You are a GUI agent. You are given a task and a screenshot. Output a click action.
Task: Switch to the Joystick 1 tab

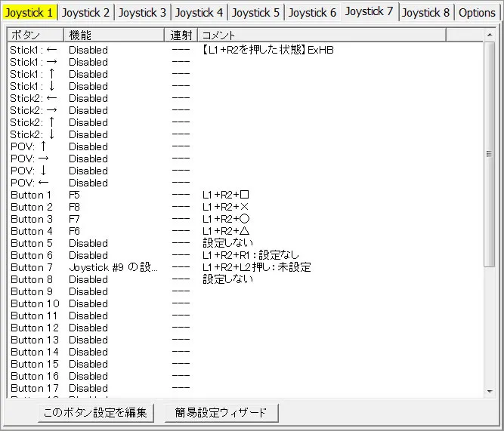tap(29, 13)
